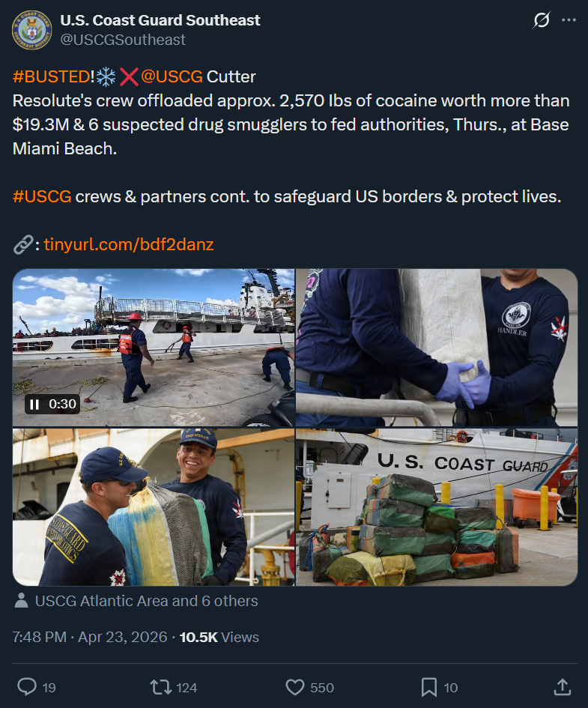Open the U.S. Coast Guard Southeast avatar
Viewport: 588px width, 708px height.
[x=31, y=30]
